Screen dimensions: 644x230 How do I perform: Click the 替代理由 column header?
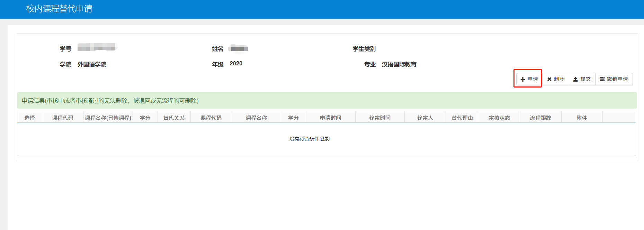tap(462, 118)
